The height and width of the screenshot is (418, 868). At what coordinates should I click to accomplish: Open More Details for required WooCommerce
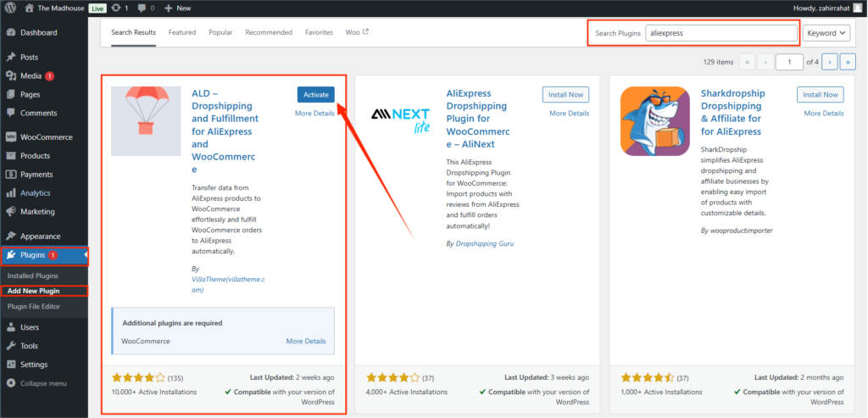point(306,341)
